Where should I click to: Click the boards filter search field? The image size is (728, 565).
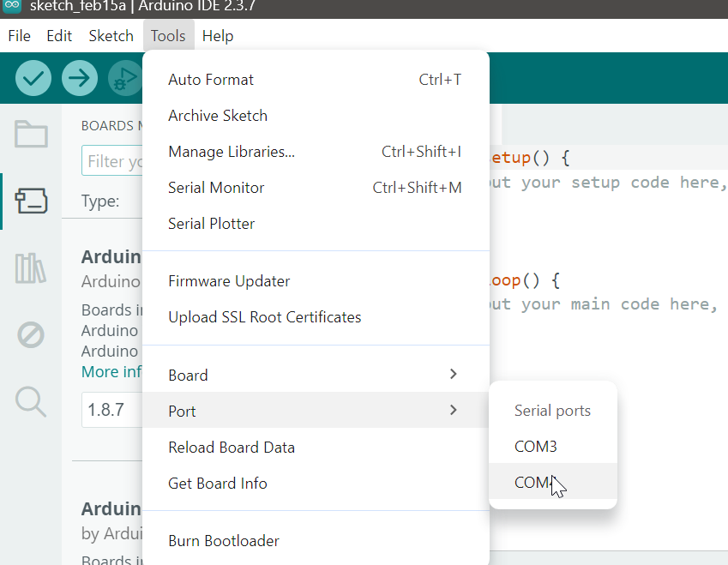tap(113, 161)
